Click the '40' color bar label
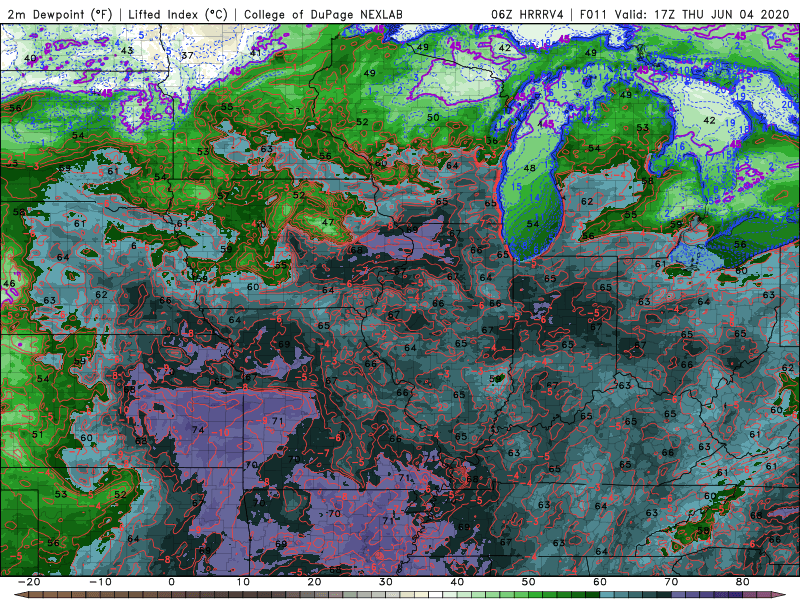Viewport: 800px width, 600px height. tap(457, 582)
